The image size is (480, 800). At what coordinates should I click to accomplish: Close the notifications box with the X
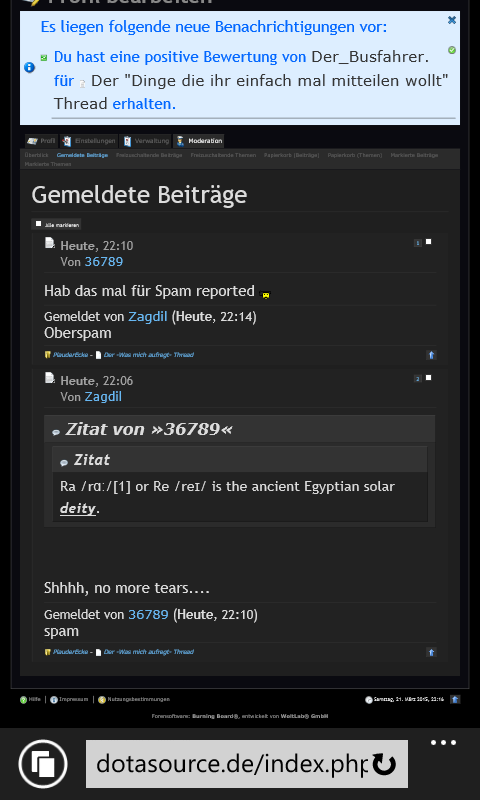(451, 20)
